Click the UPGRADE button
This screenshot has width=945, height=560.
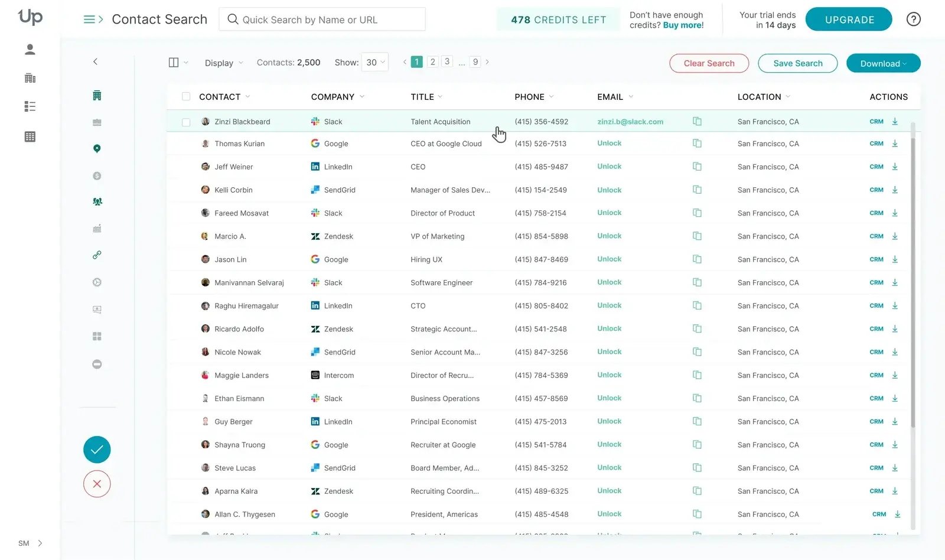[x=848, y=19]
